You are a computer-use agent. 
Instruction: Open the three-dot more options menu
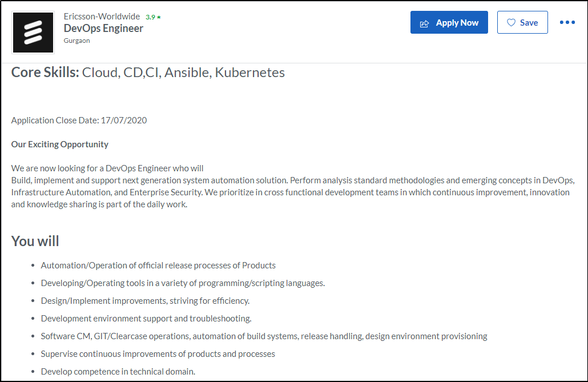coord(567,22)
